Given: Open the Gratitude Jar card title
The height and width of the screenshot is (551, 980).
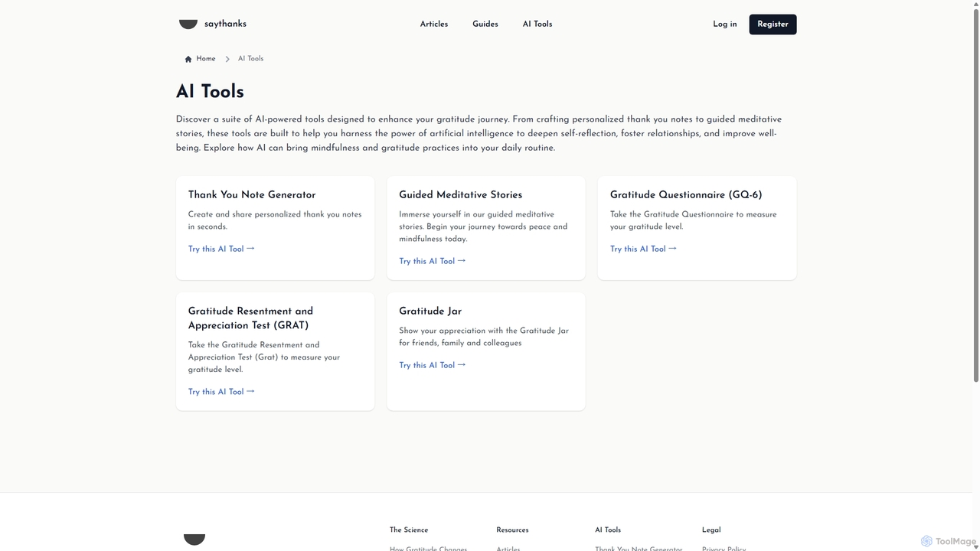Looking at the screenshot, I should 430,311.
